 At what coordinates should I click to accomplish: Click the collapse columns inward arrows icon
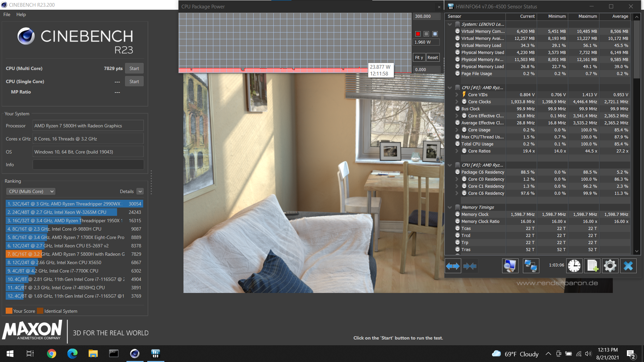tap(470, 266)
